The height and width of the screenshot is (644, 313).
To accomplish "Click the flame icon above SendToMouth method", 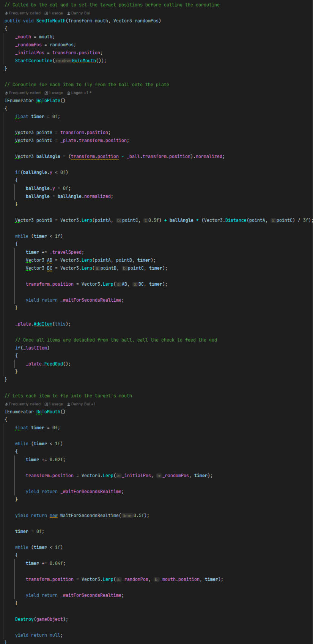I will coord(6,13).
